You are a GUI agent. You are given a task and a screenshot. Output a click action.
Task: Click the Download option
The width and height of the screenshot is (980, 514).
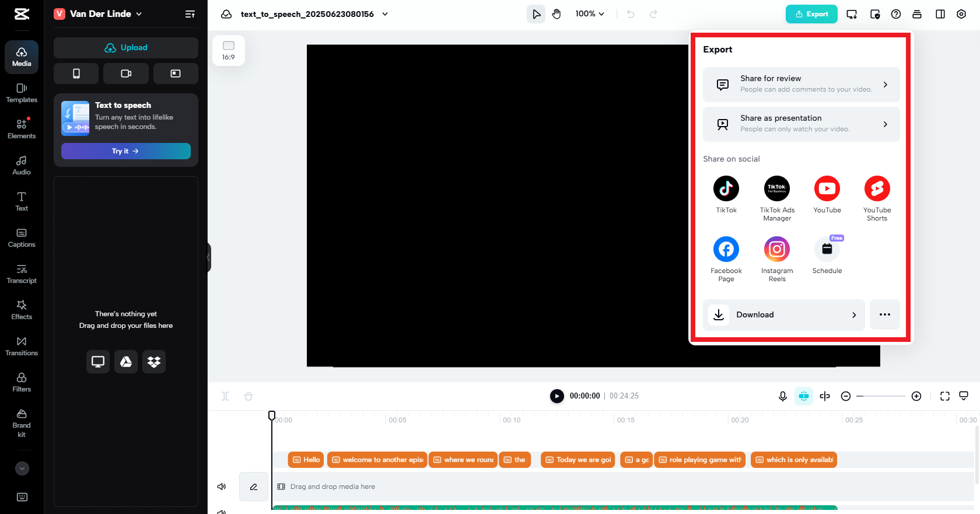783,315
